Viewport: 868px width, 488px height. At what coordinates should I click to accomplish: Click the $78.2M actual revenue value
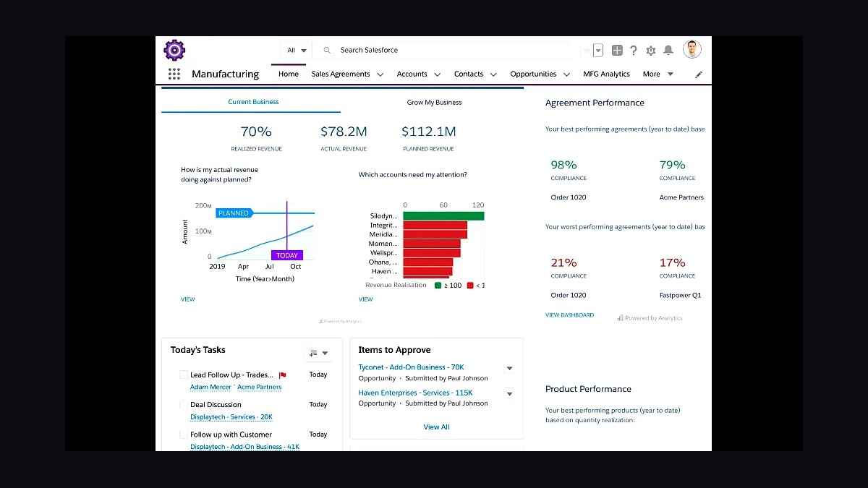tap(344, 132)
